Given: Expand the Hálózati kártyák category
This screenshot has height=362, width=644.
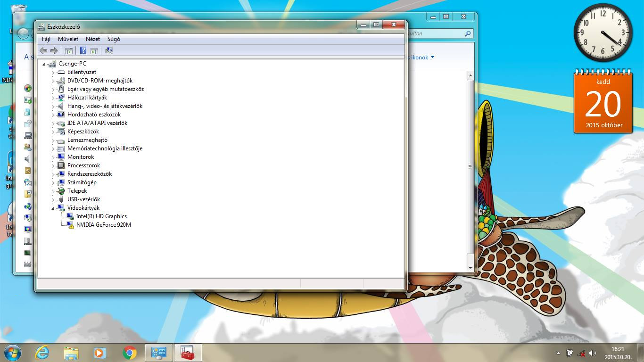Looking at the screenshot, I should [53, 98].
